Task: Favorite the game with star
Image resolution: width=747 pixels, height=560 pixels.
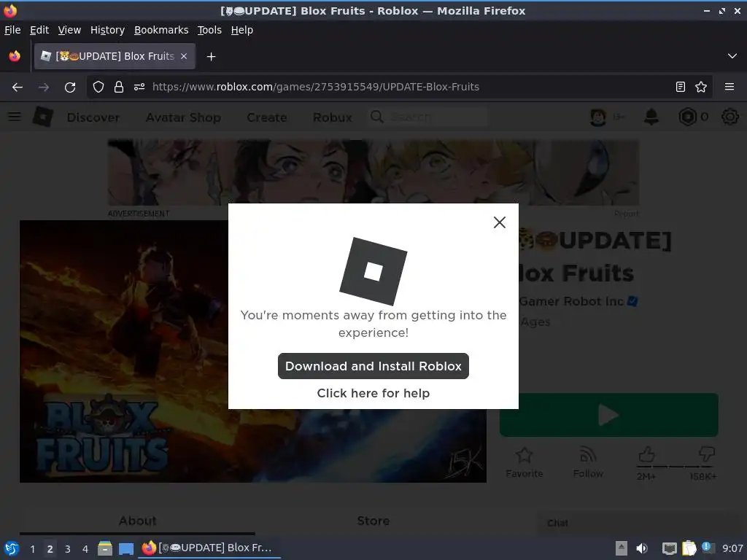Action: click(524, 462)
